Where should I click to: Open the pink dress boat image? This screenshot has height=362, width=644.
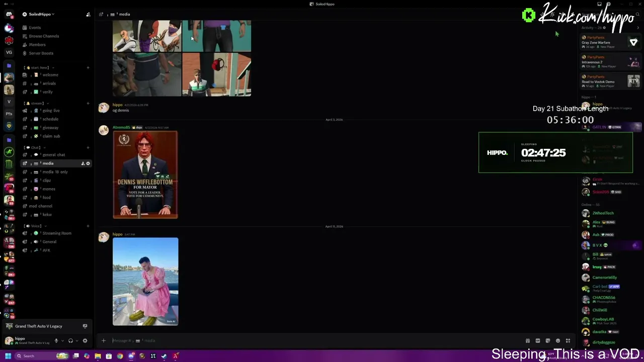click(145, 282)
